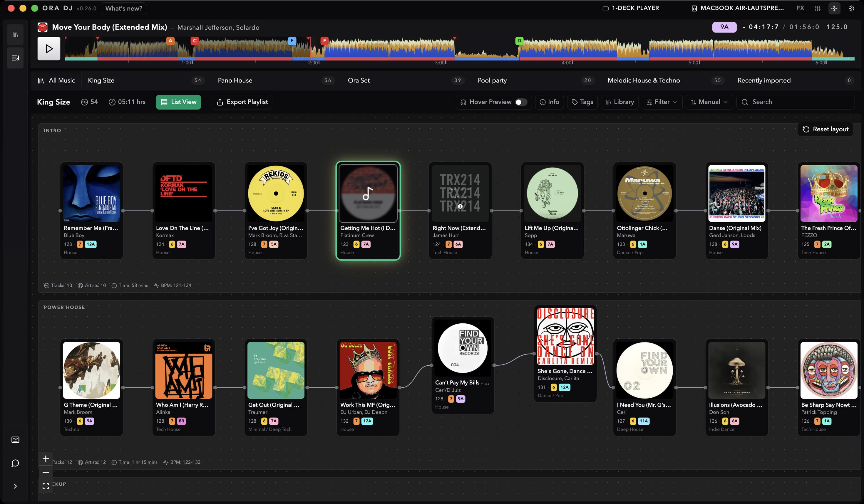Select the Danse (Original Mix) artwork
This screenshot has width=864, height=504.
[x=736, y=193]
